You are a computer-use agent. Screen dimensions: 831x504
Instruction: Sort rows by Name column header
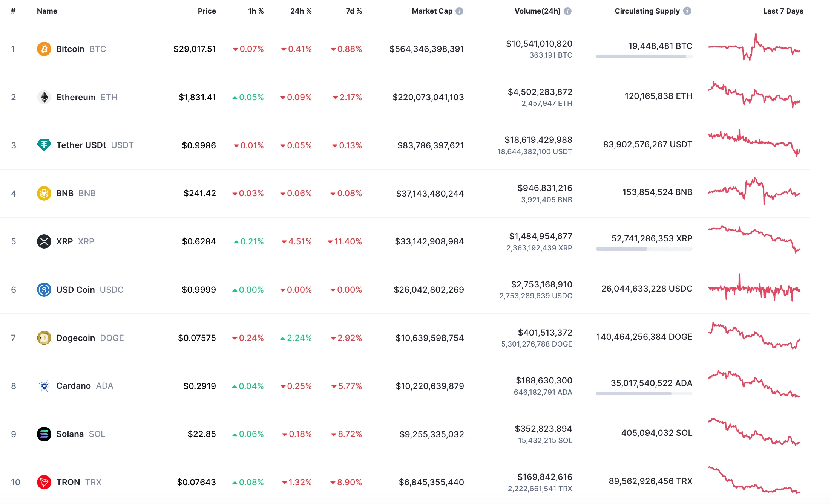tap(46, 11)
